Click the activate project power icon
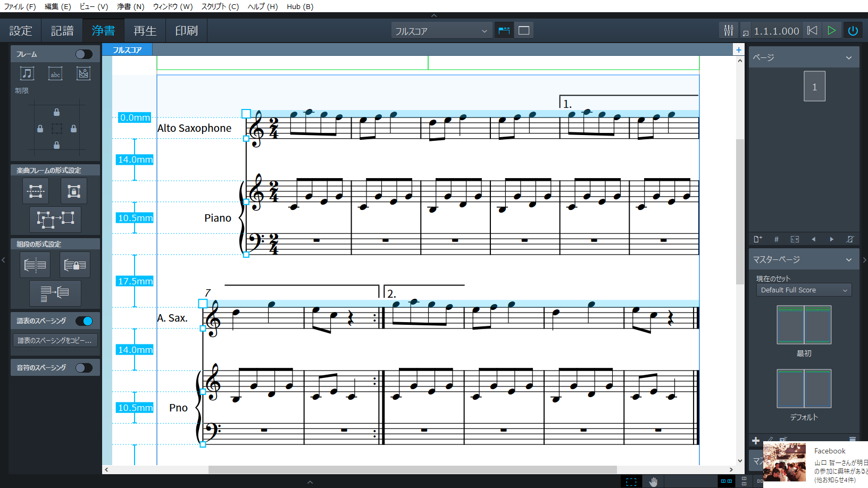868x488 pixels. [853, 30]
